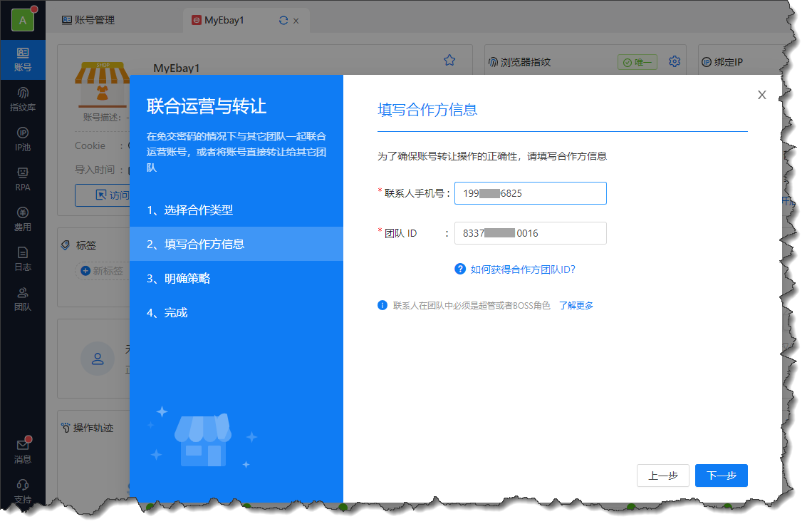Open the 费用 billing sidebar icon
Image resolution: width=812 pixels, height=529 pixels.
(23, 219)
